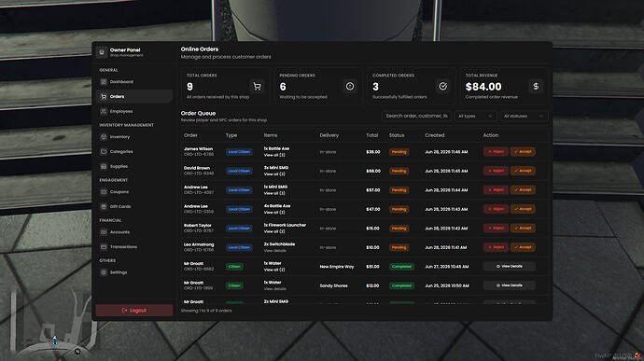Click the clock icon on Pending Orders card
644x361 pixels.
coord(350,86)
